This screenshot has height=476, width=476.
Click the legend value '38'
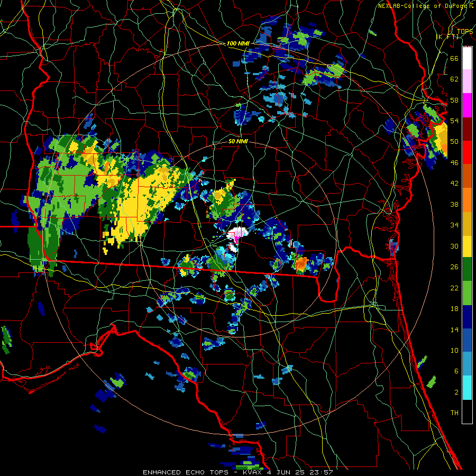pos(454,204)
